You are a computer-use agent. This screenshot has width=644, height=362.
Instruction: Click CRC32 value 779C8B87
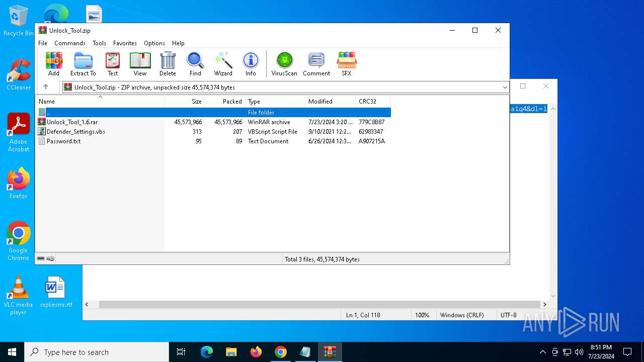point(372,122)
